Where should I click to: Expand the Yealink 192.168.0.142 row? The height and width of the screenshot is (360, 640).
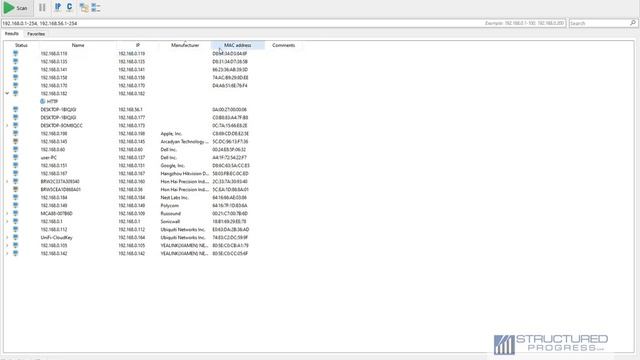point(7,253)
